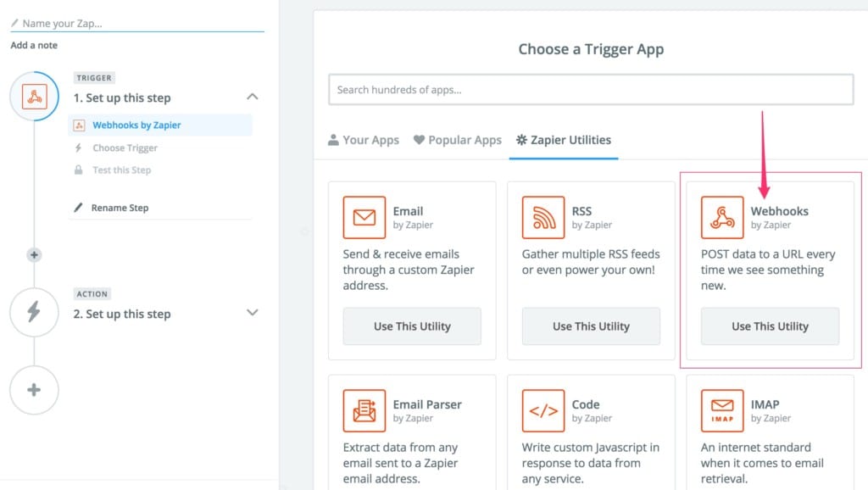
Task: Click the Webhooks by Zapier card icon
Action: [722, 217]
